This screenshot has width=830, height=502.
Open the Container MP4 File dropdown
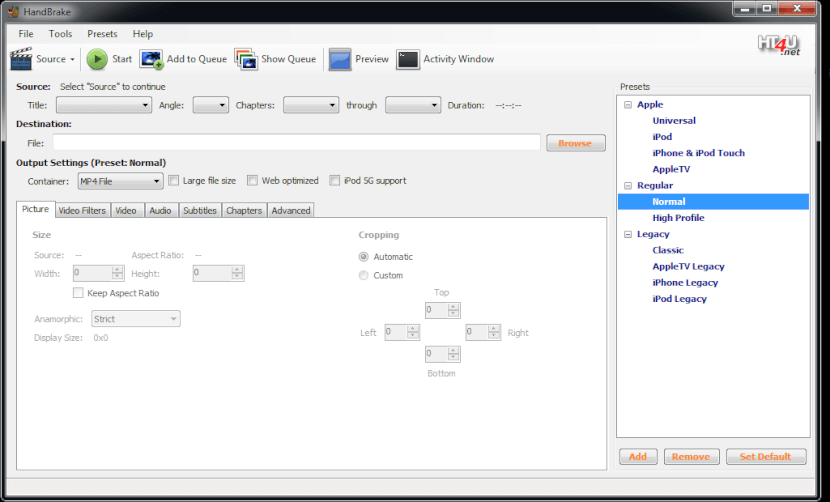120,181
